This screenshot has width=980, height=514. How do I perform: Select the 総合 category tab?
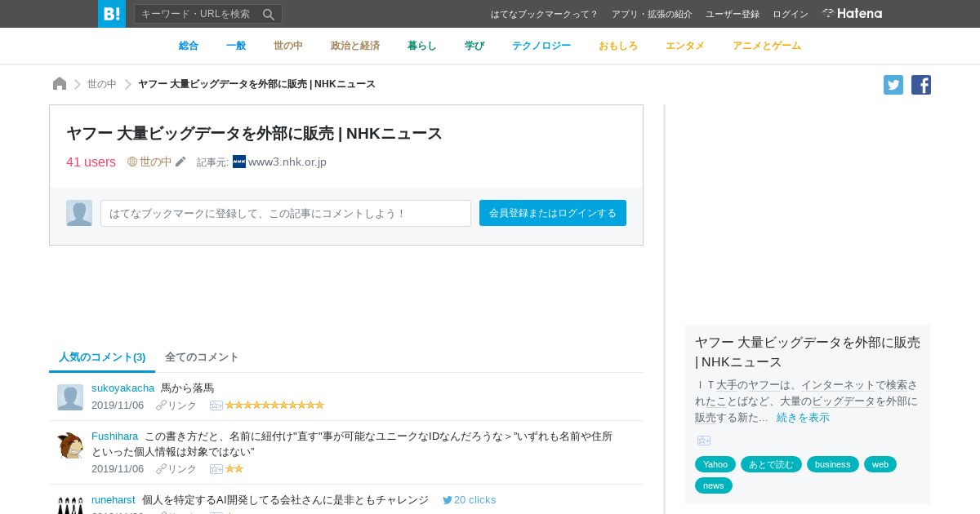pyautogui.click(x=189, y=46)
